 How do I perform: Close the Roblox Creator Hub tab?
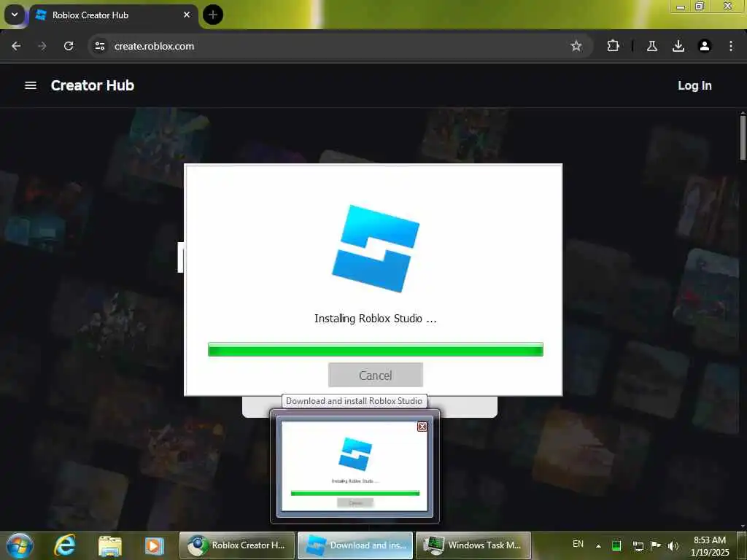(187, 15)
